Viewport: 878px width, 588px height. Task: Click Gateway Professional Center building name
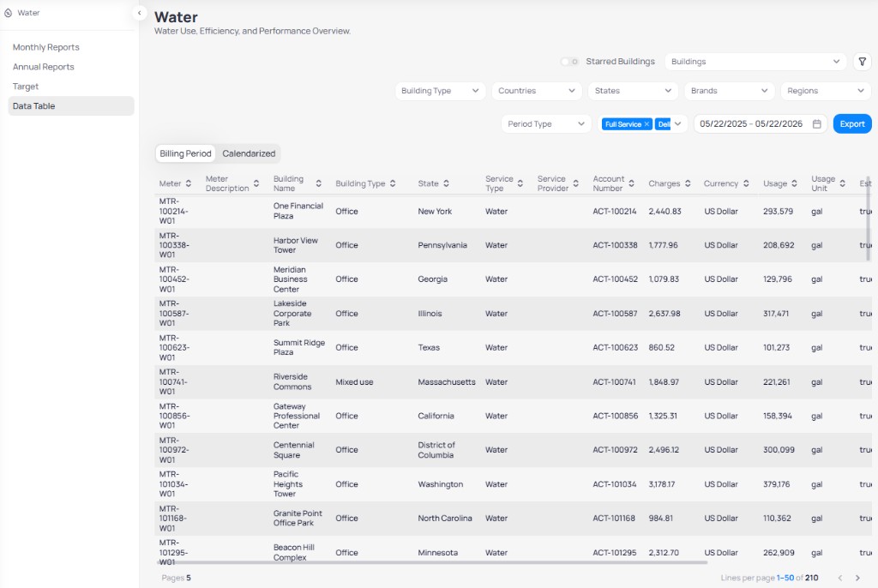297,416
